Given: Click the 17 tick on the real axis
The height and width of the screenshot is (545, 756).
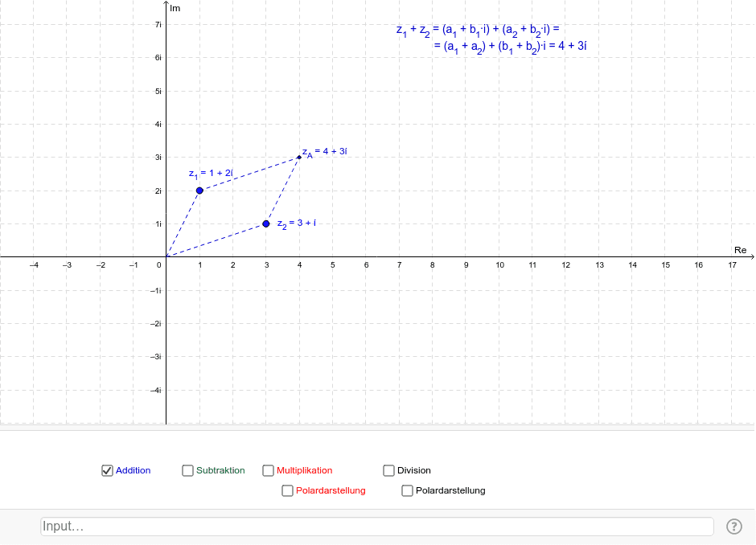Looking at the screenshot, I should pos(733,265).
